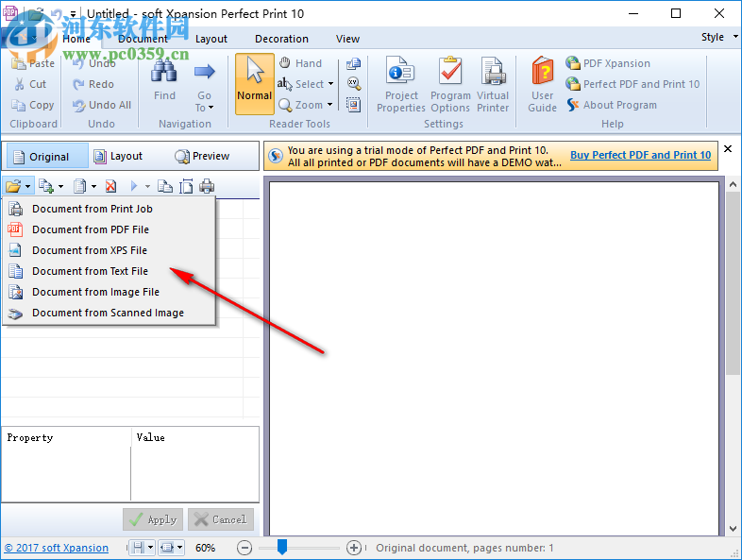Expand the pages icon dropdown arrow

pyautogui.click(x=93, y=186)
